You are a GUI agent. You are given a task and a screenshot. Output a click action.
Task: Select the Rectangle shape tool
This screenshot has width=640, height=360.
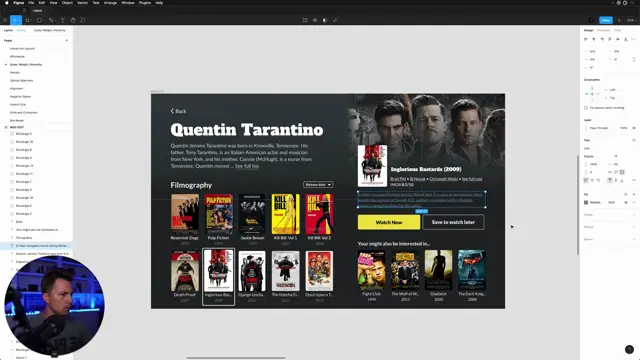[40, 20]
